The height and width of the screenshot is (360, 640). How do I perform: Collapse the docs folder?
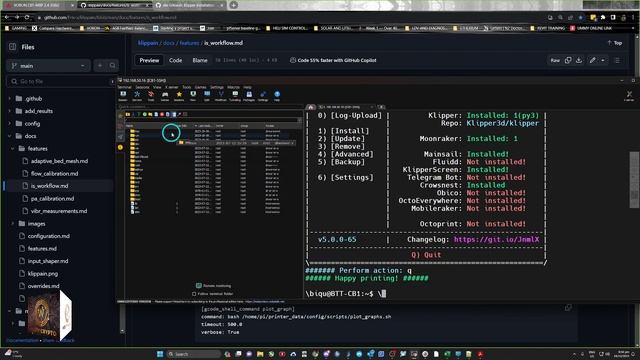[10, 136]
